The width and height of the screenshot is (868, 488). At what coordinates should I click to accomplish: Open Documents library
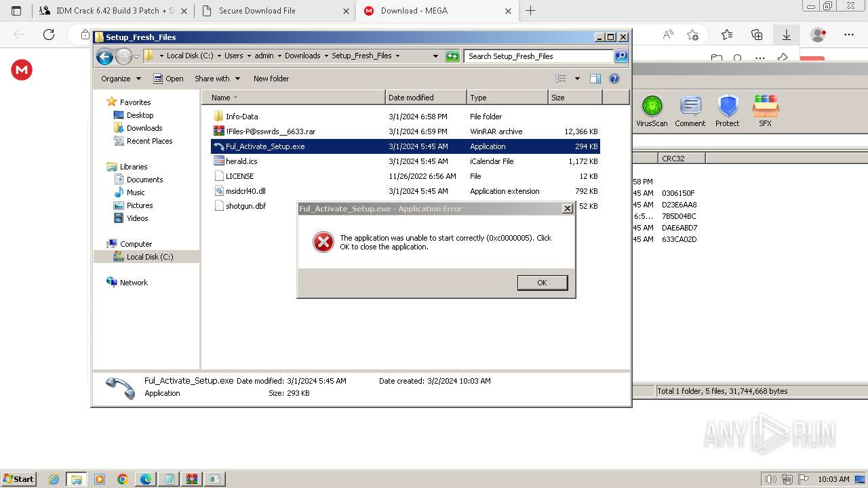pos(144,180)
